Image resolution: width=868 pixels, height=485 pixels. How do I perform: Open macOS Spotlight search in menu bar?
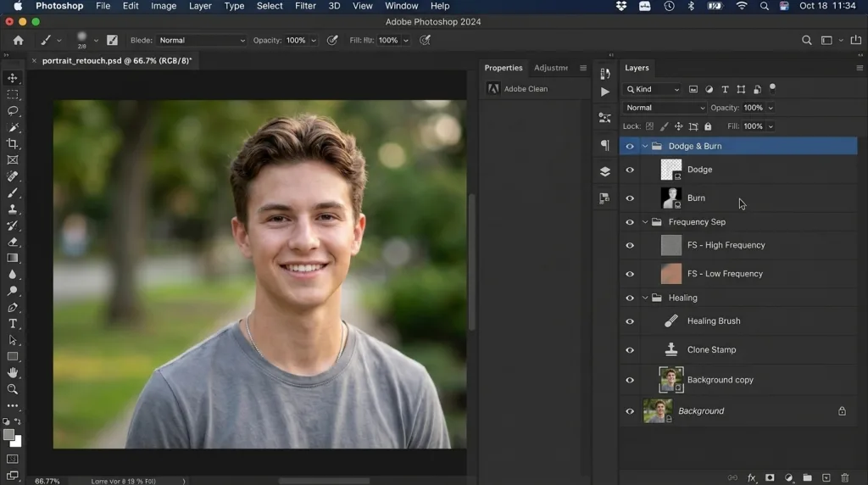point(764,6)
